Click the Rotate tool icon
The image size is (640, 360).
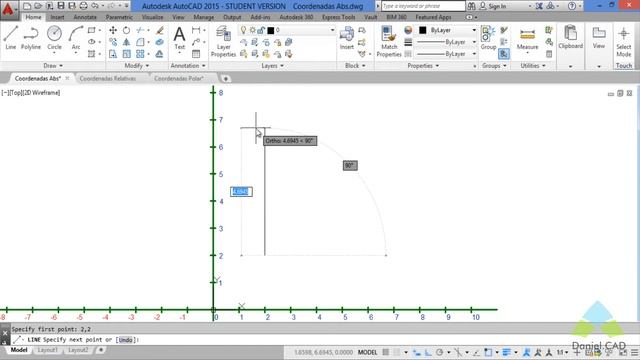point(127,30)
